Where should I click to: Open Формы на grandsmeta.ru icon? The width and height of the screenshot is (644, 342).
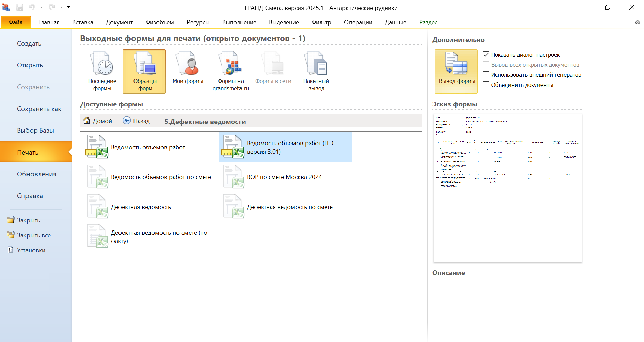tap(231, 71)
